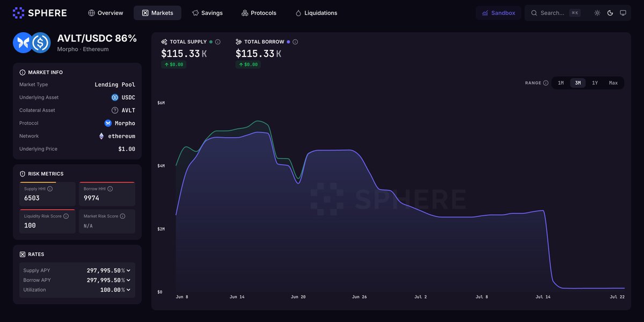Click Underlying Price $1.00 value

[x=127, y=149]
